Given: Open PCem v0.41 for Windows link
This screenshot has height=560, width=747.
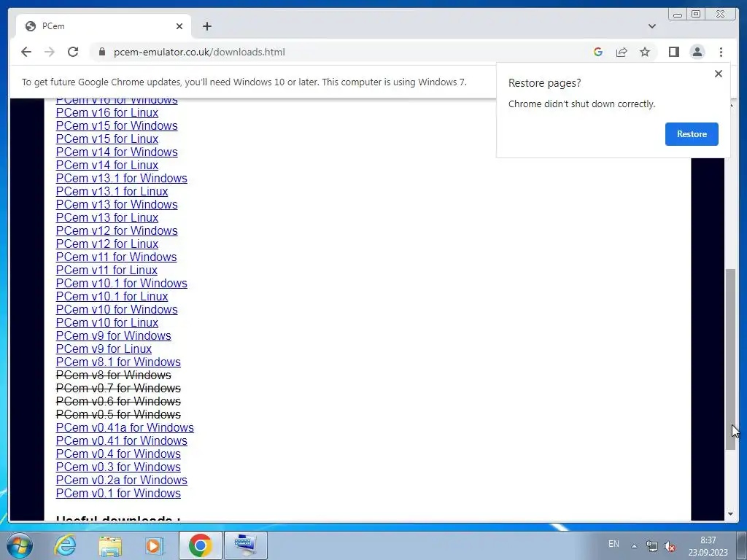Looking at the screenshot, I should click(122, 441).
